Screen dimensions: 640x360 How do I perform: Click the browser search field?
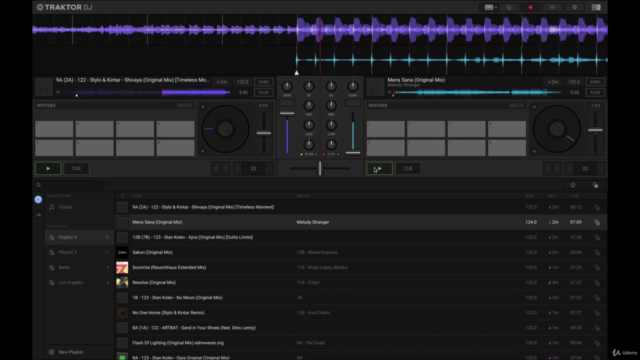coord(69,185)
